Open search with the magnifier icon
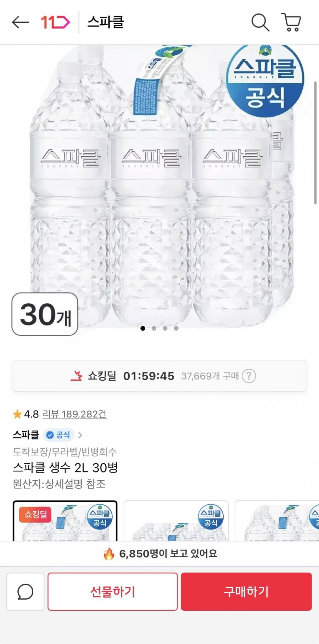Viewport: 319px width, 644px height. 260,22
